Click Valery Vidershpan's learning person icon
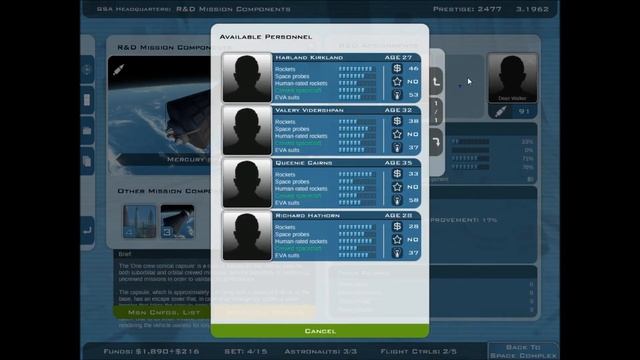Image resolution: width=640 pixels, height=360 pixels. [x=397, y=147]
